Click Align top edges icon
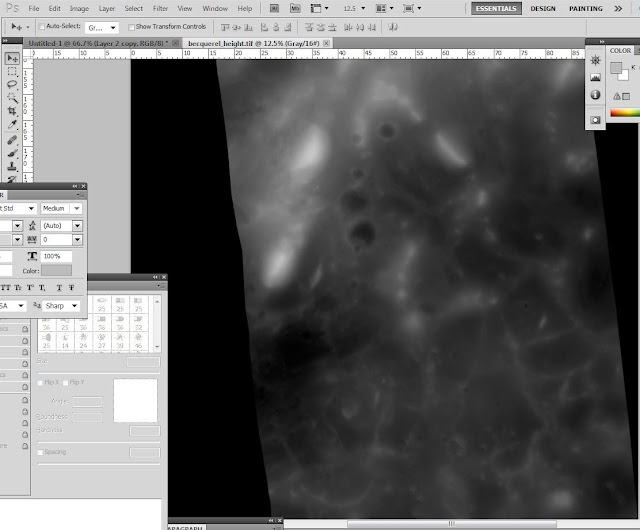This screenshot has width=640, height=530. pyautogui.click(x=225, y=27)
